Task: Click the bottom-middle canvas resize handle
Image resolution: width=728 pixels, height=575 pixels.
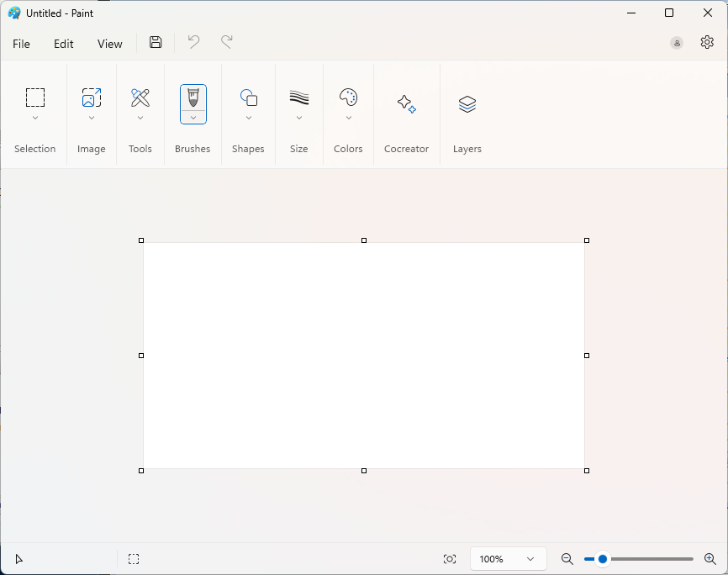Action: (364, 471)
